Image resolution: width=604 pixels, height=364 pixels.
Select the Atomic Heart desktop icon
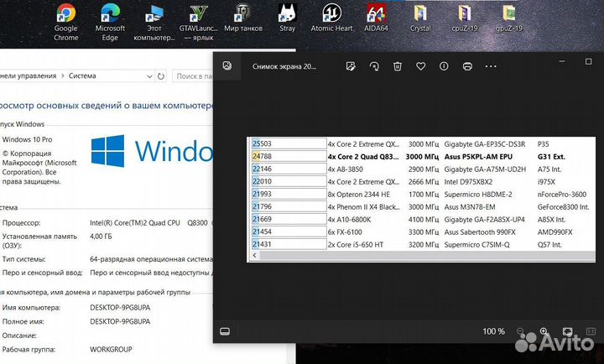pyautogui.click(x=331, y=18)
